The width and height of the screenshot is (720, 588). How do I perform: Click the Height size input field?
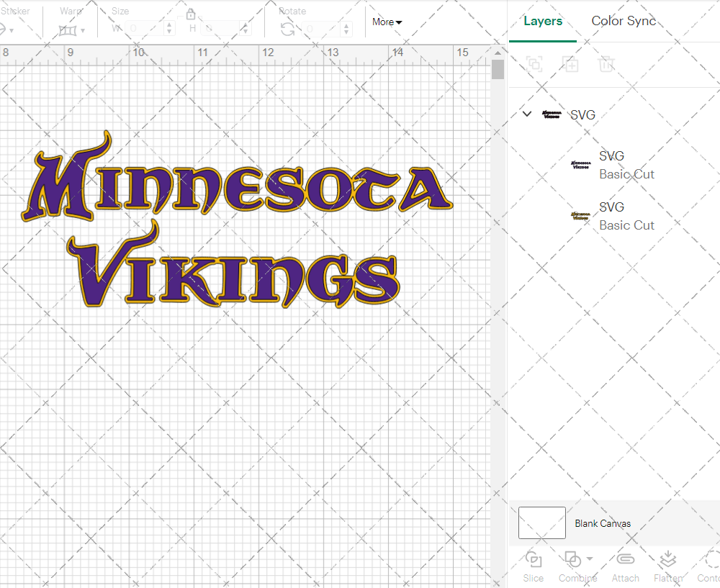click(x=220, y=29)
